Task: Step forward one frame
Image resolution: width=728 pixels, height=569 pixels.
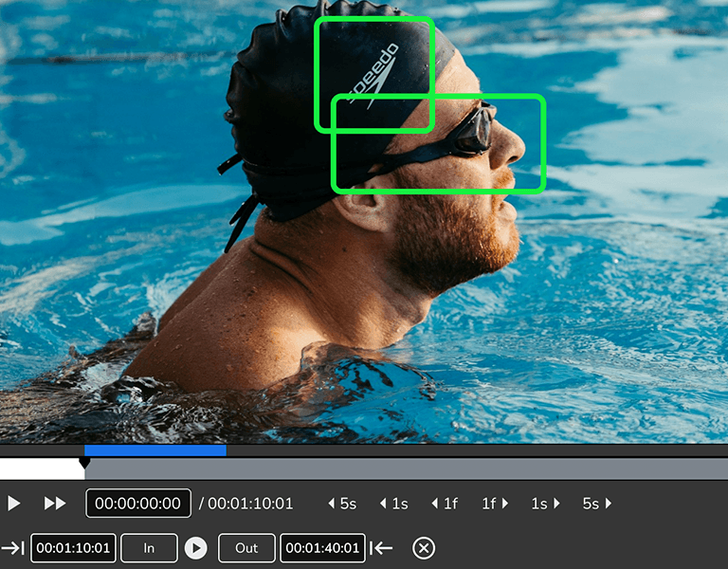Action: point(495,504)
